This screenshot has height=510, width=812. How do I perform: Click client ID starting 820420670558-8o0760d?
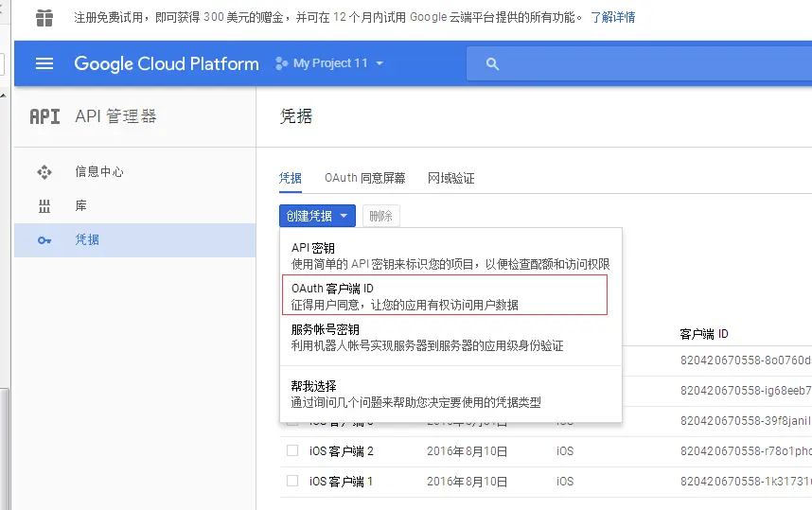click(746, 361)
